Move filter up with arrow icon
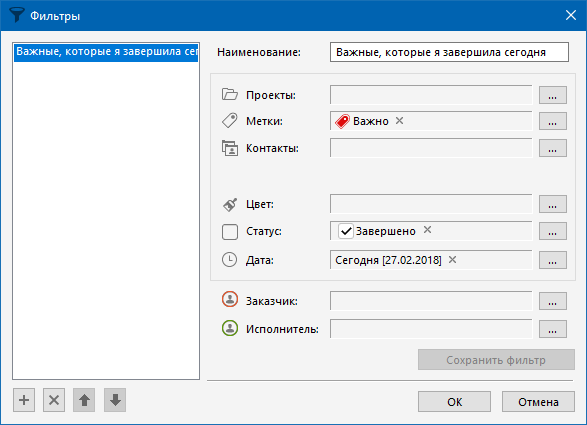This screenshot has width=587, height=425. click(x=84, y=400)
